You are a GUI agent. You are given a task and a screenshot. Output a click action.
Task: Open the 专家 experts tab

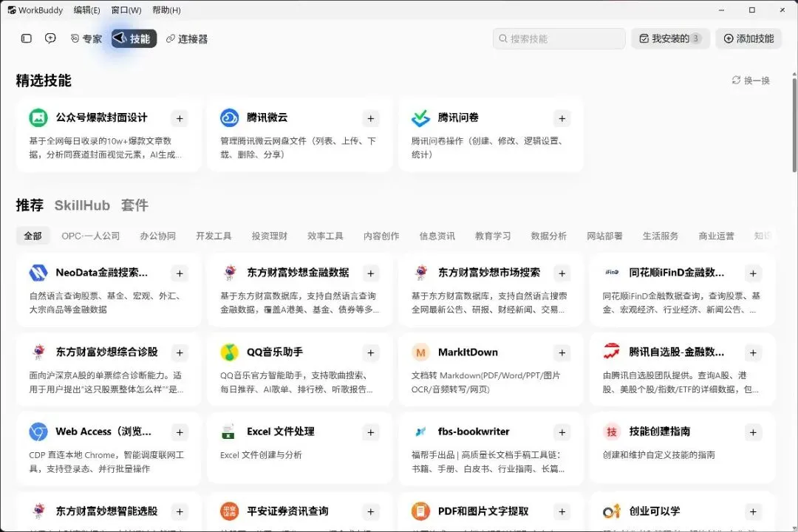[86, 38]
